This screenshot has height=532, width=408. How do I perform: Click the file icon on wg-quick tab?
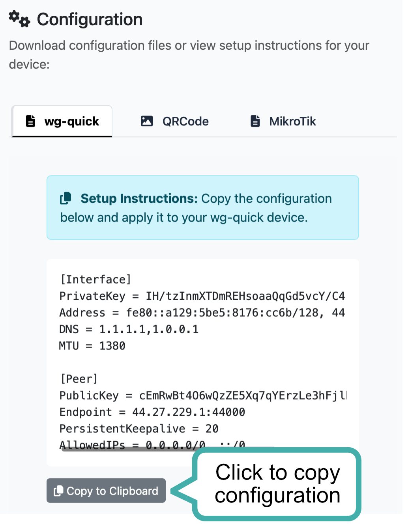point(30,121)
